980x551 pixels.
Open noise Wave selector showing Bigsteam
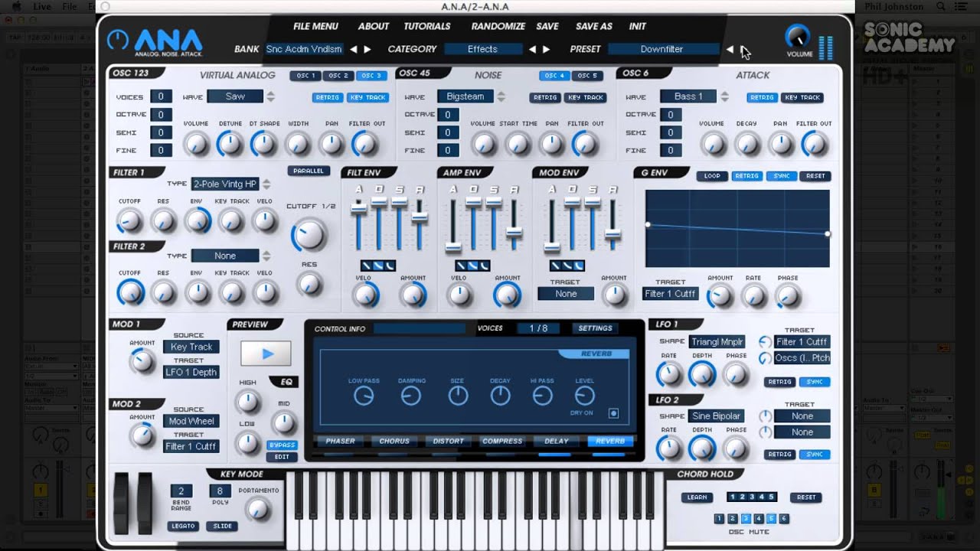pyautogui.click(x=465, y=96)
